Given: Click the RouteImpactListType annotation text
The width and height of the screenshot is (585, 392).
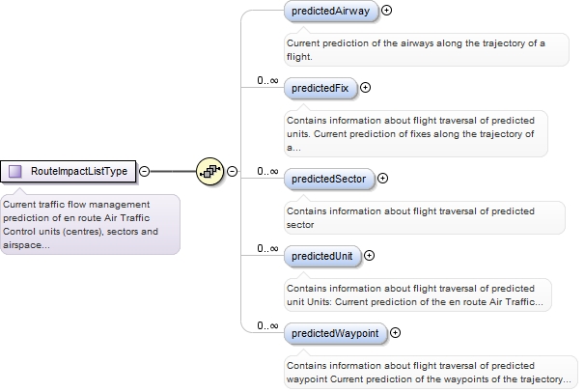Looking at the screenshot, I should (x=91, y=225).
